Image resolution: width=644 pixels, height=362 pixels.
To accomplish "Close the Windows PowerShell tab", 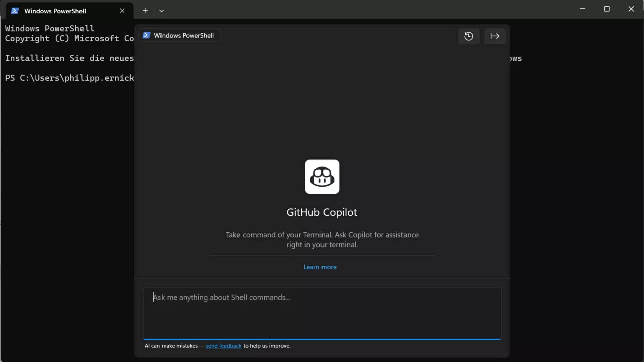I will point(122,11).
